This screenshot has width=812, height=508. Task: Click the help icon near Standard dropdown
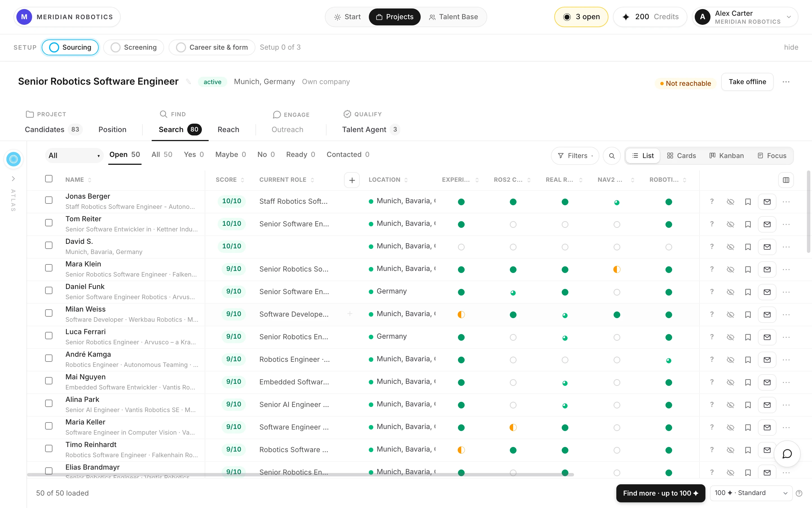pyautogui.click(x=799, y=493)
